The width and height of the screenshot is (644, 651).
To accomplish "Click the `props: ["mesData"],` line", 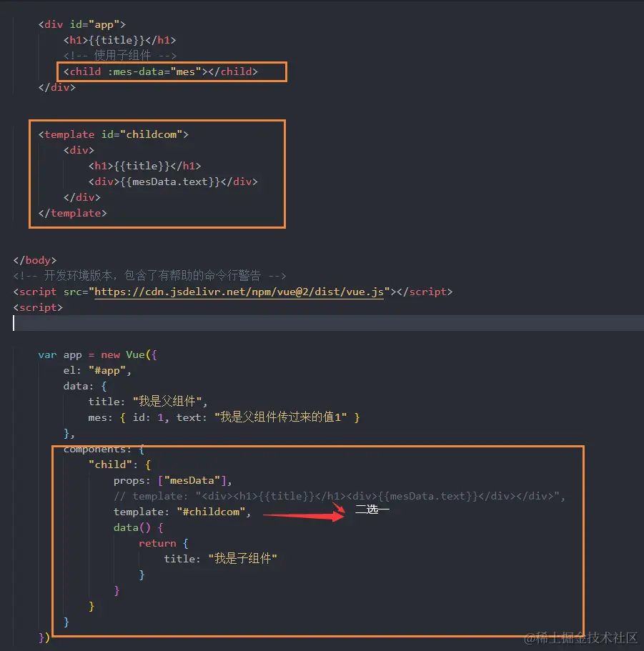I will coord(173,480).
